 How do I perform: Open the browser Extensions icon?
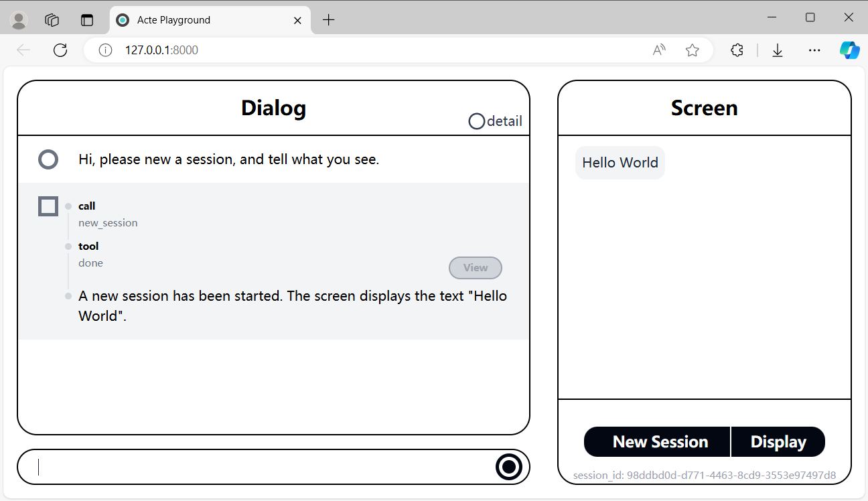tap(737, 50)
